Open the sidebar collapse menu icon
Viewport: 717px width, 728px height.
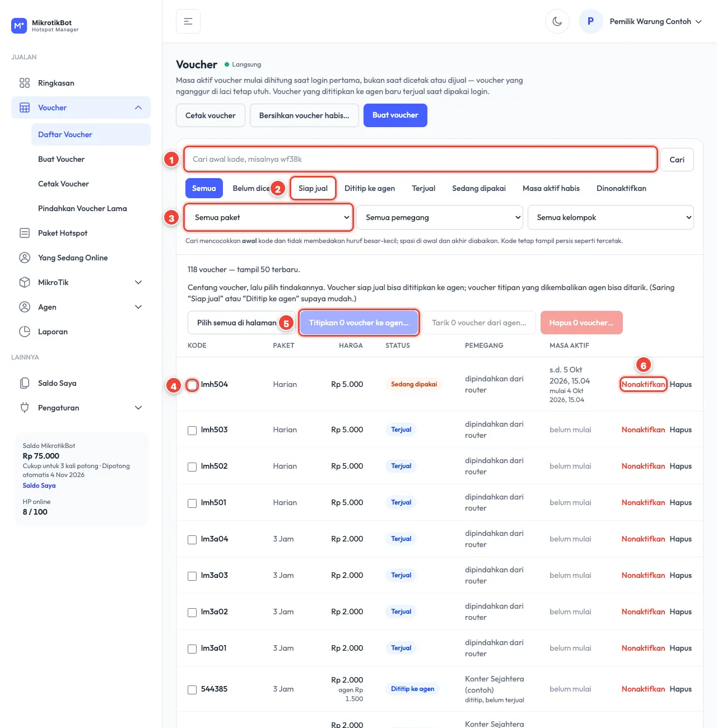(188, 21)
